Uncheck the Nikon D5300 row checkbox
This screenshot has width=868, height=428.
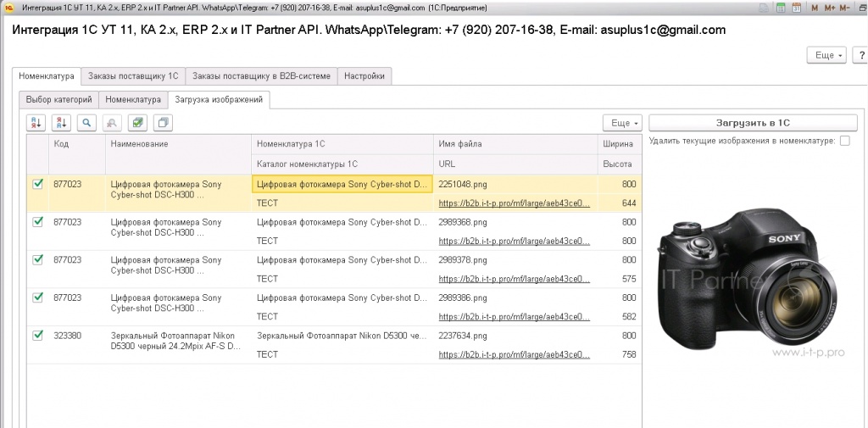pos(37,336)
